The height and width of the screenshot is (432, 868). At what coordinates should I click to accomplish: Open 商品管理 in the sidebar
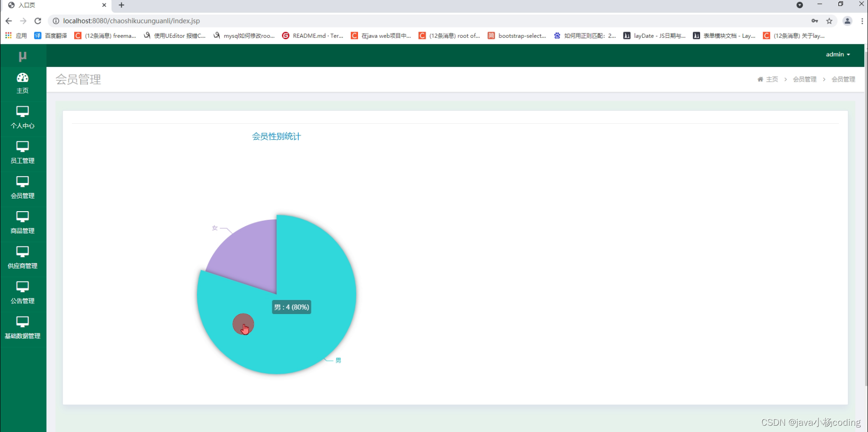23,222
